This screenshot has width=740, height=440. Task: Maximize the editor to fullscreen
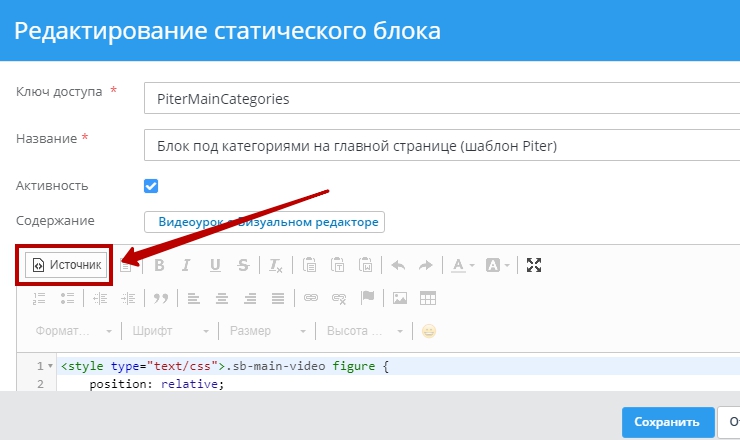click(x=534, y=265)
